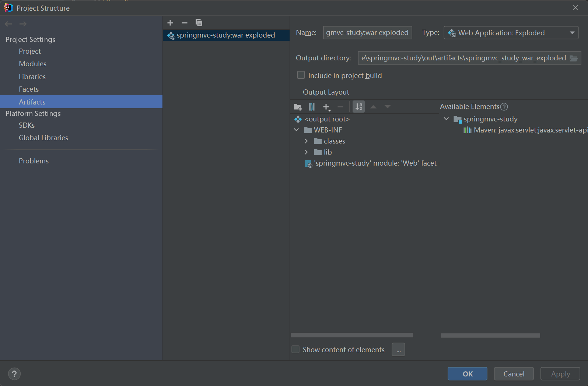The image size is (588, 386).
Task: Open the Modules settings section
Action: pos(32,64)
